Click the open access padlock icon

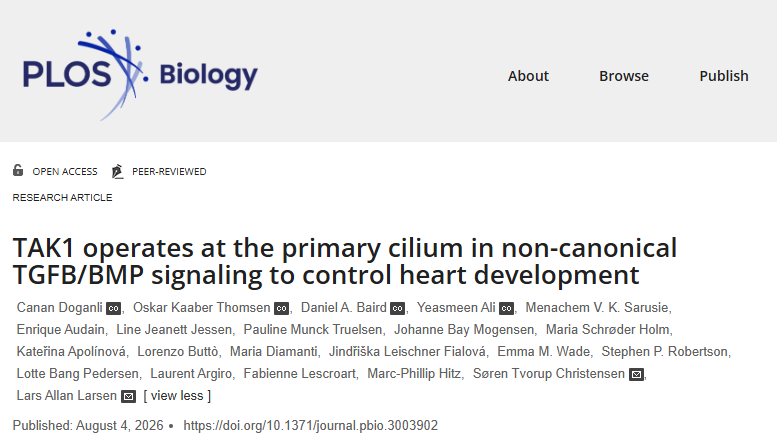click(x=18, y=170)
